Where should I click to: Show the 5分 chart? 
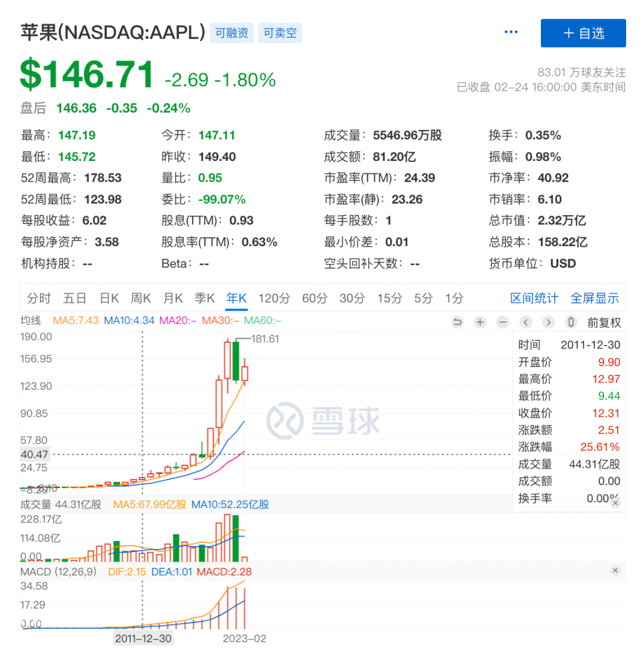point(423,298)
